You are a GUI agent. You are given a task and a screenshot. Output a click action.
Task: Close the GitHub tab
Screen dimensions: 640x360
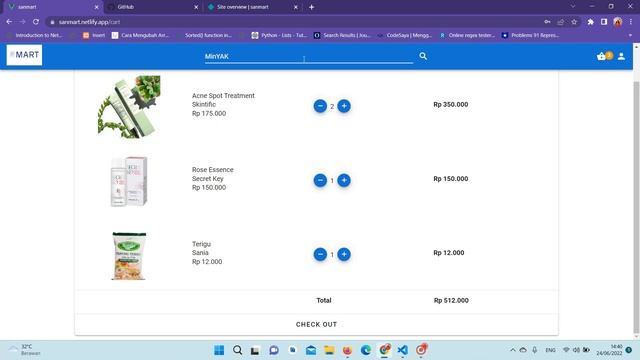[x=196, y=7]
